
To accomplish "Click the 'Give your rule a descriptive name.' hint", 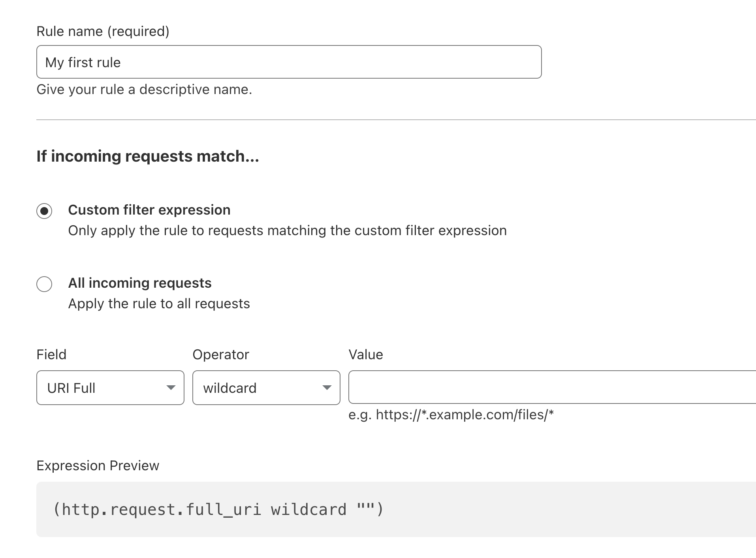I will click(144, 89).
